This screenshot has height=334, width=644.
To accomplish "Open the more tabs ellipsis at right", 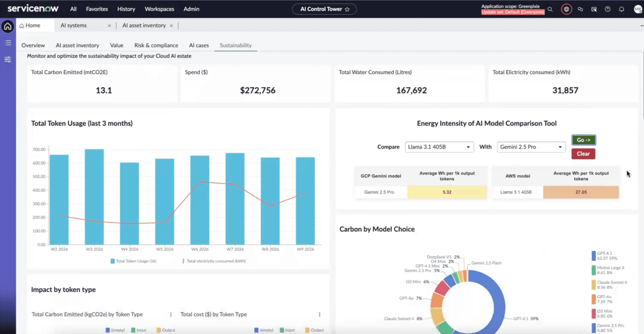I will tap(642, 26).
